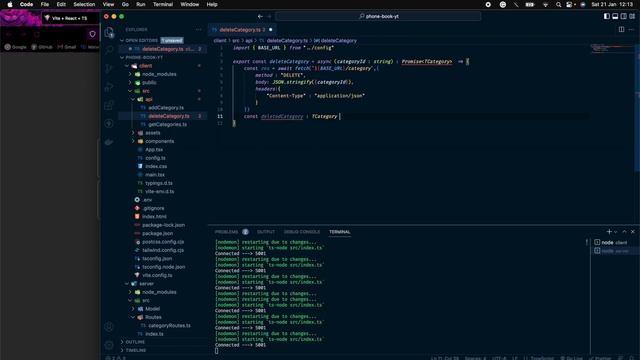Open the Apple menu
This screenshot has height=360, width=640.
[10, 4]
